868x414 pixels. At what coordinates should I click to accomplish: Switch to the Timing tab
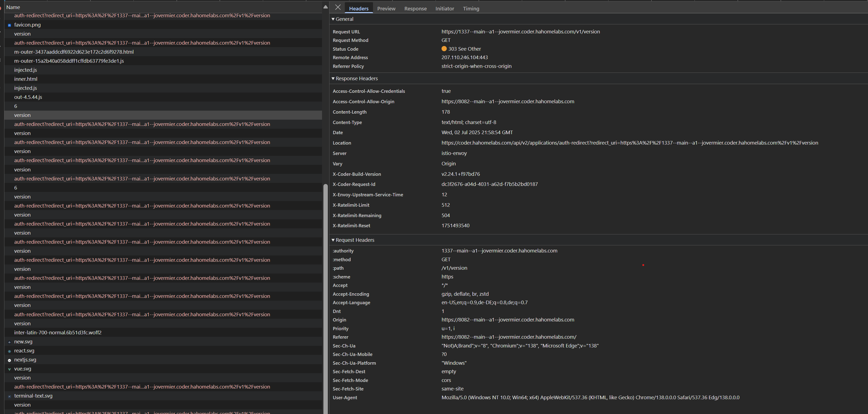point(471,9)
